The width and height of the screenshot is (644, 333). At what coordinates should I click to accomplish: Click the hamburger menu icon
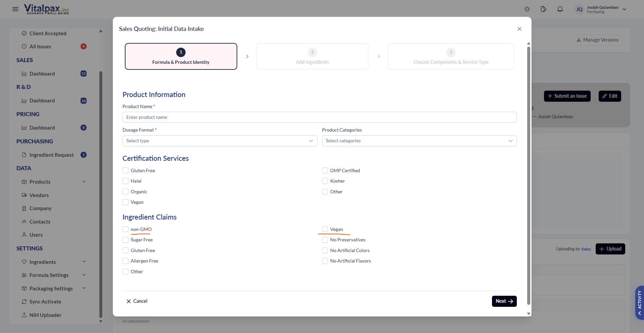pyautogui.click(x=15, y=9)
